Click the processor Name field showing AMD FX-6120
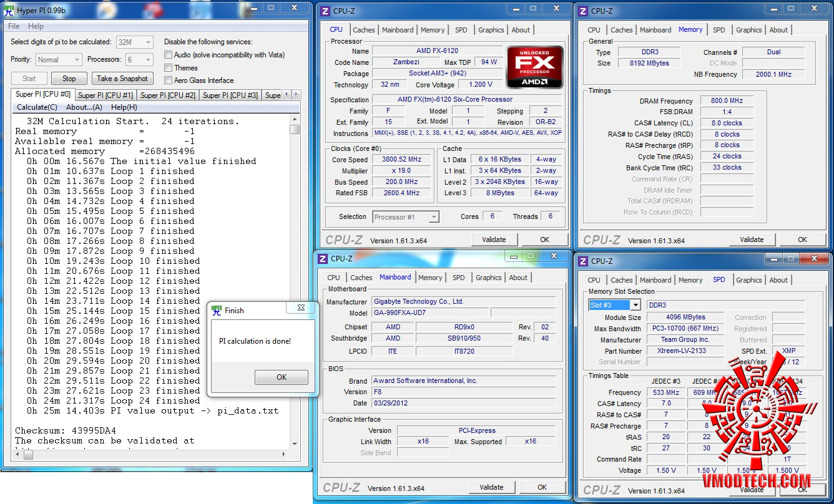 [x=437, y=51]
